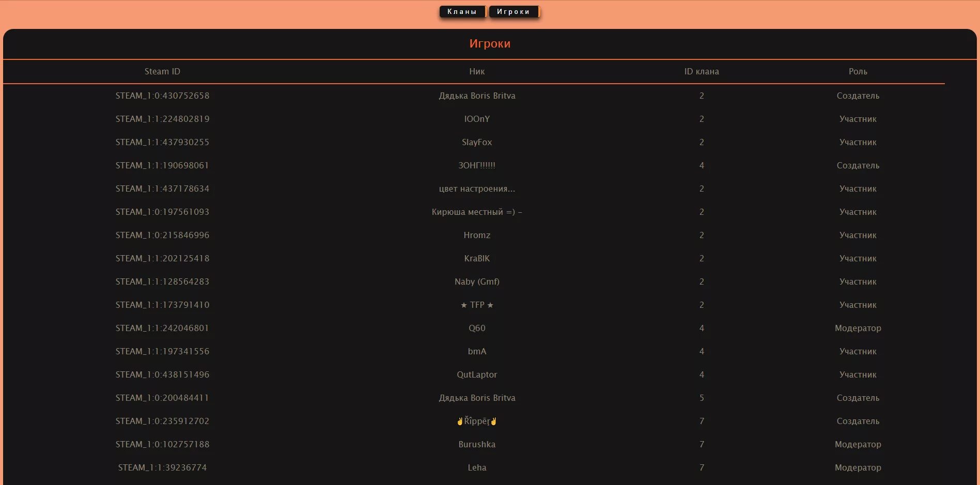Select Steam ID STEAM_1:0:215846996
Image resolution: width=980 pixels, height=485 pixels.
point(162,235)
